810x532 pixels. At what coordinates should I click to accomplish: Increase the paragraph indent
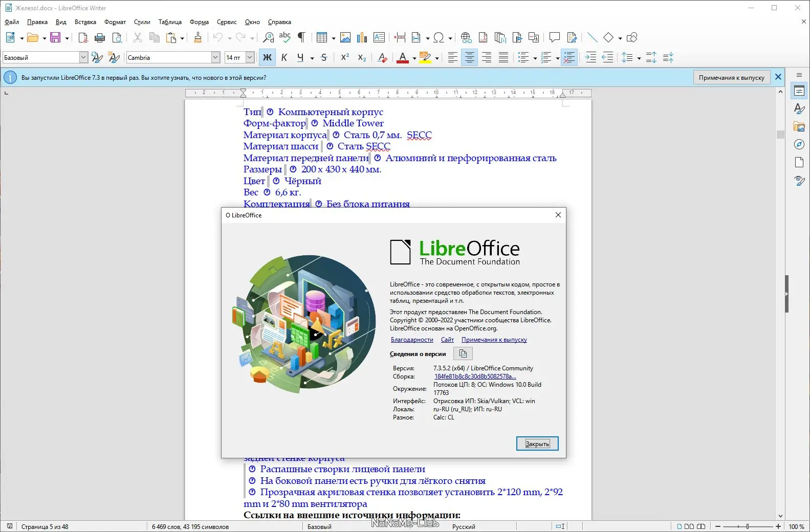pyautogui.click(x=590, y=58)
